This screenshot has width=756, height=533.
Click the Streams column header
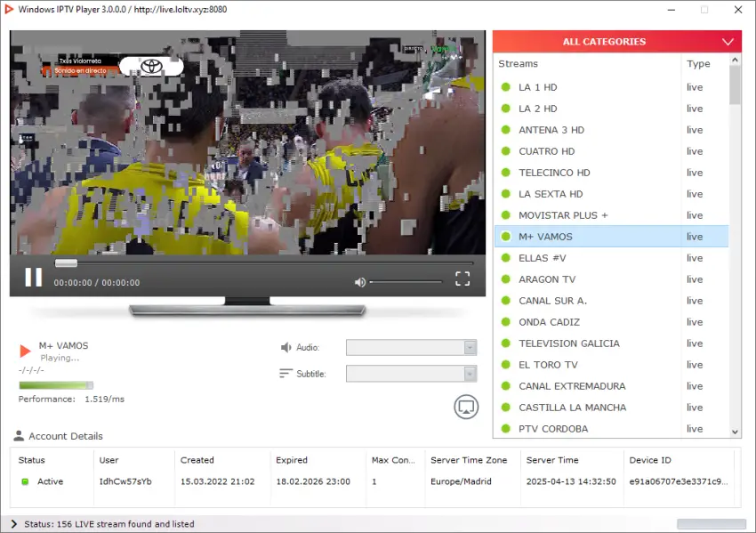(518, 64)
